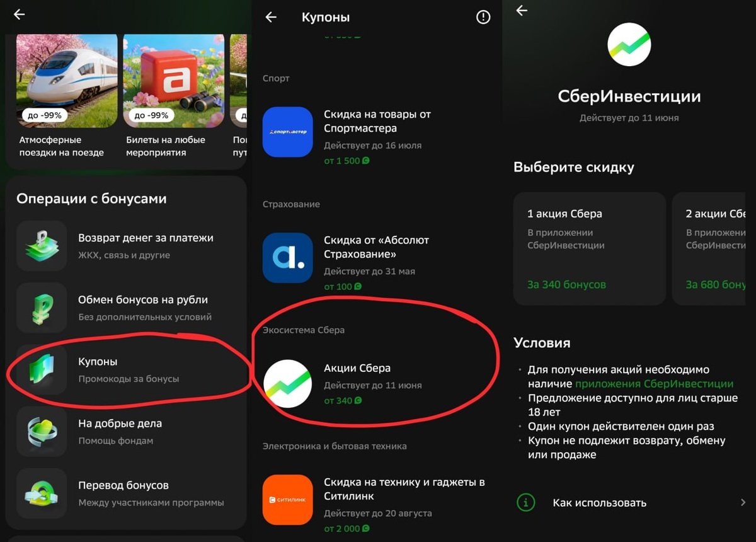Select Скидка на товары от Спортмастера

377,121
